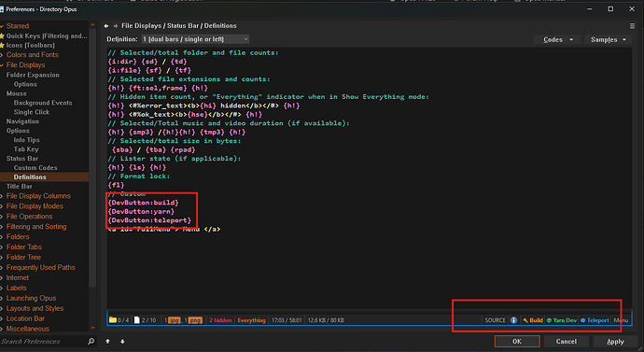The image size is (644, 352).
Task: Open Folder Expansion page
Action: pos(33,75)
